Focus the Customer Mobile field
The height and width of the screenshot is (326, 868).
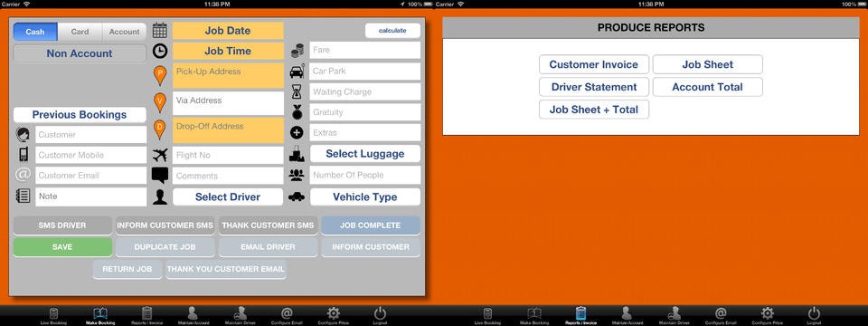point(90,155)
